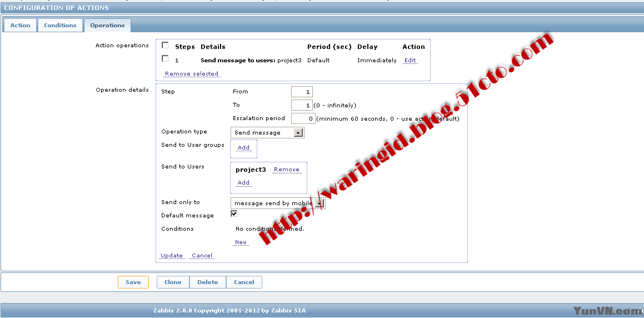644x318 pixels.
Task: Focus the Step From input field
Action: click(x=302, y=92)
